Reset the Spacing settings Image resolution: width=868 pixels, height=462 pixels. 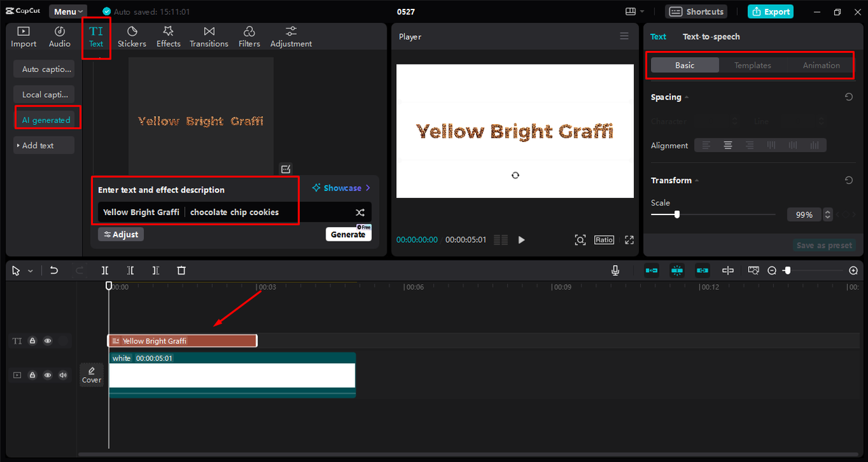848,97
